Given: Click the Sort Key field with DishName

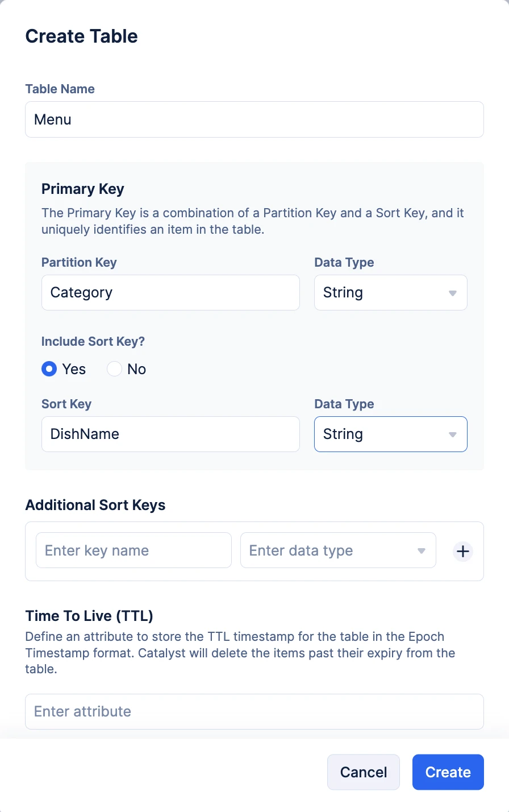Looking at the screenshot, I should 170,434.
